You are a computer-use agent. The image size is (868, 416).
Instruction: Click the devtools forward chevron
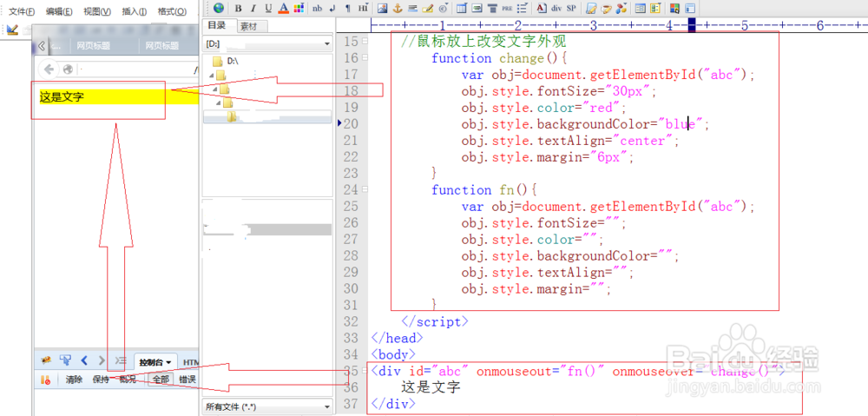102,360
